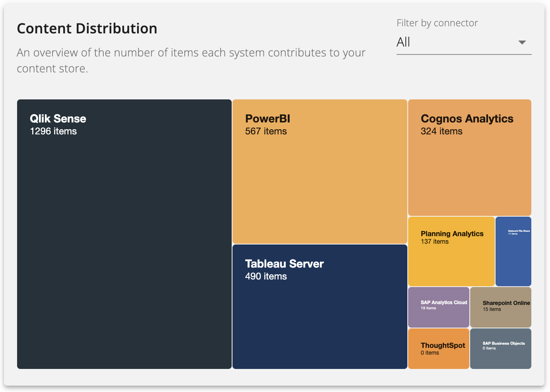
Task: Click the '324 items' count text
Action: [442, 131]
